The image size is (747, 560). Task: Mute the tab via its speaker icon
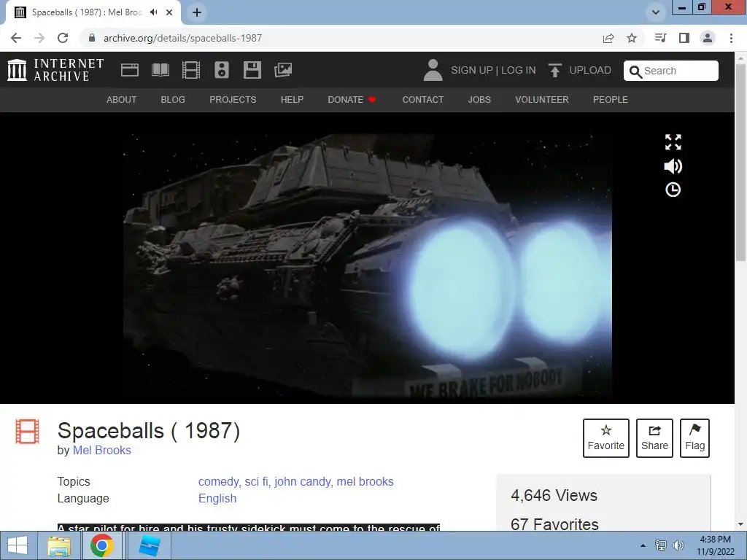[153, 12]
